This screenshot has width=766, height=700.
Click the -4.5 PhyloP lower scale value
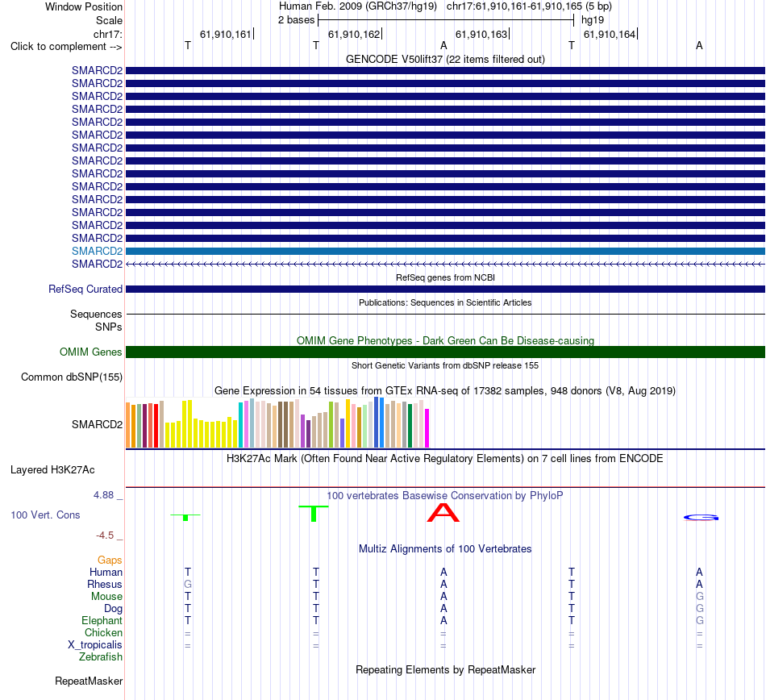point(105,535)
